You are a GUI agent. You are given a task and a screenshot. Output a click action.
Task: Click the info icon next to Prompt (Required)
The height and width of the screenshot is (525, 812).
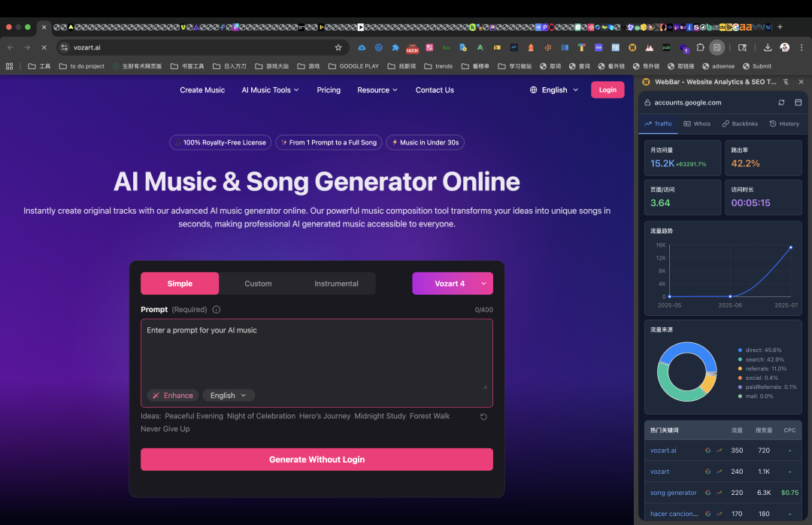pyautogui.click(x=217, y=309)
